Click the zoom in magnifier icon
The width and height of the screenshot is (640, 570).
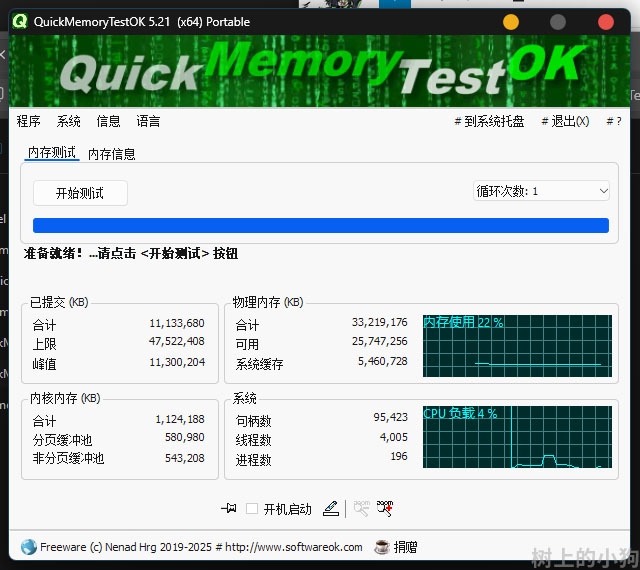point(385,509)
